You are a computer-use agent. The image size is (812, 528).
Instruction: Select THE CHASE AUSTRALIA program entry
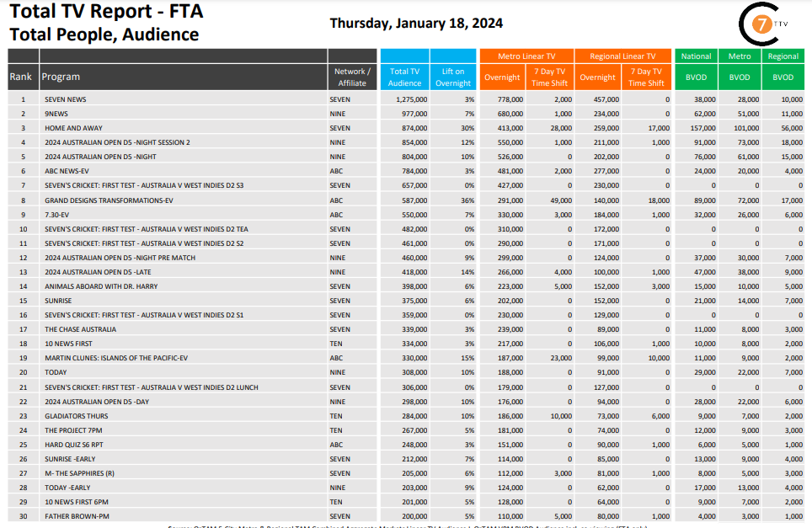(x=80, y=329)
